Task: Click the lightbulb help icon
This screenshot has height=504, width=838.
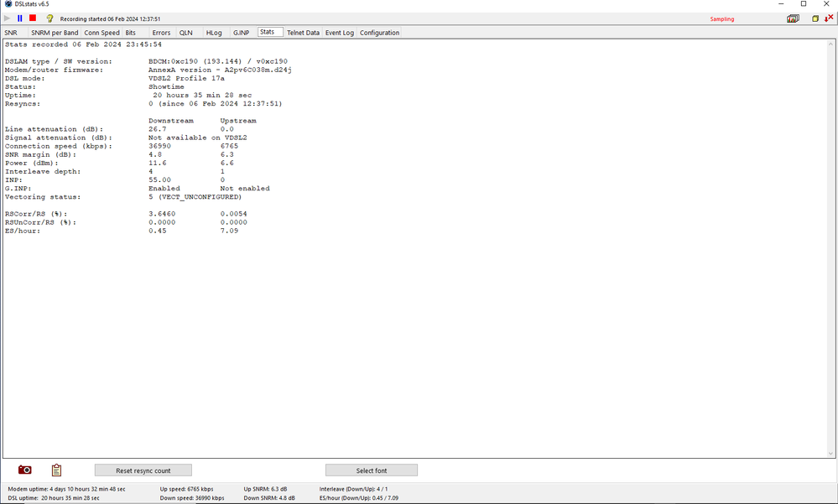Action: point(49,18)
